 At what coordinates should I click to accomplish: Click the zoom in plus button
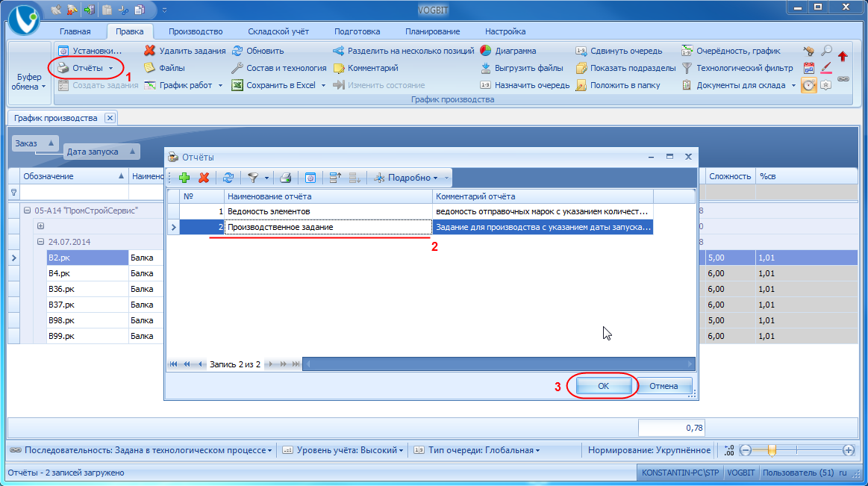point(848,451)
